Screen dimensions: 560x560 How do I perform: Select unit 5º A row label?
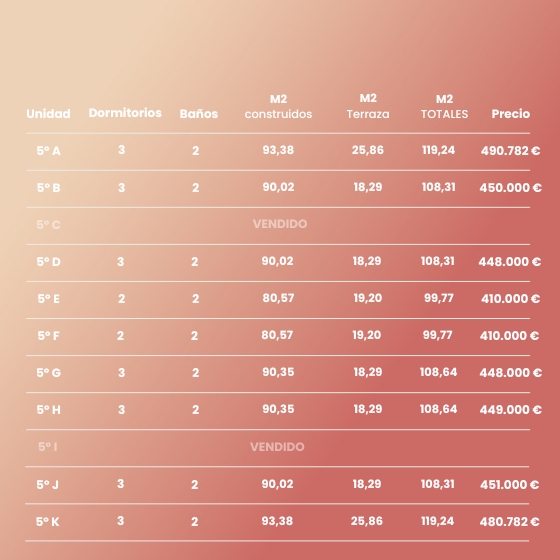click(x=49, y=151)
